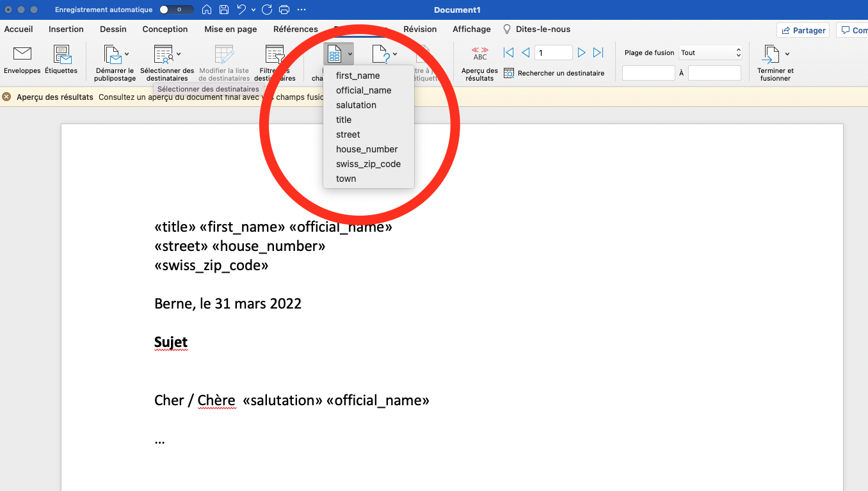This screenshot has height=491, width=868.
Task: Open the Étiquettes labels tool
Action: (61, 55)
